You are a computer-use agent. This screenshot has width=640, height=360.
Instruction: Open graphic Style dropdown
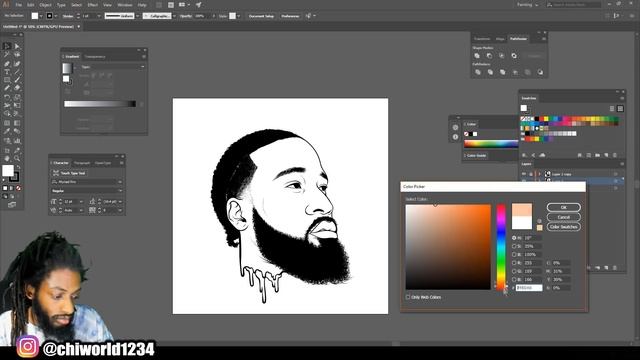coord(239,16)
